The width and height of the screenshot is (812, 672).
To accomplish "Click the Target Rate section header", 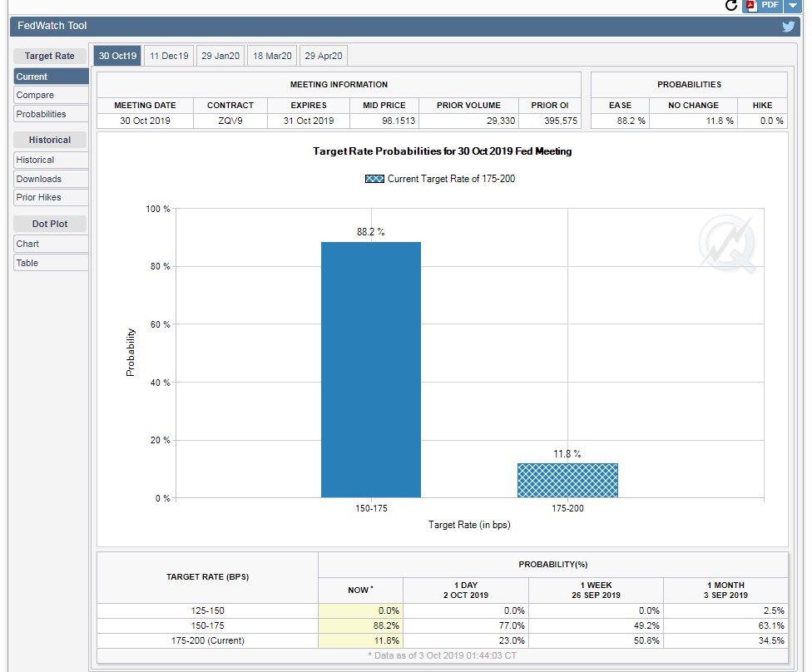I will [x=50, y=56].
